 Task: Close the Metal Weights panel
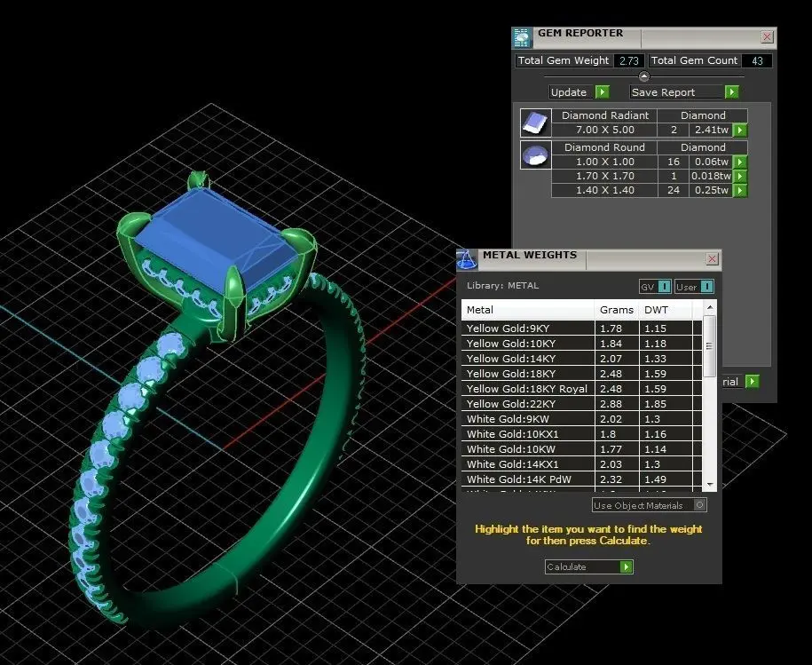pos(712,259)
